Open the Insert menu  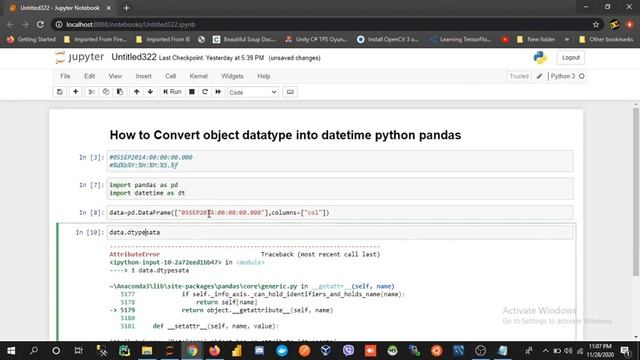(143, 76)
